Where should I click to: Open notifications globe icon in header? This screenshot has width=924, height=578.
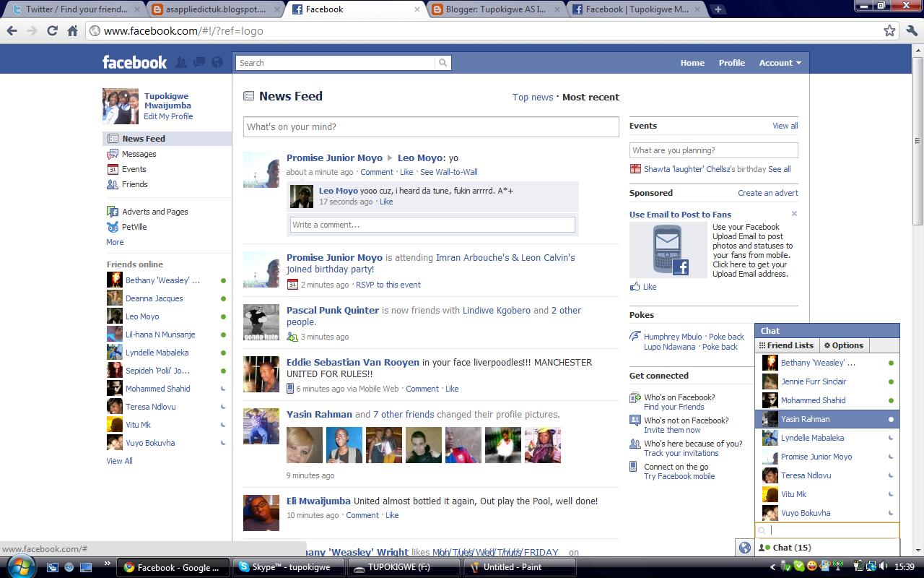pos(217,62)
